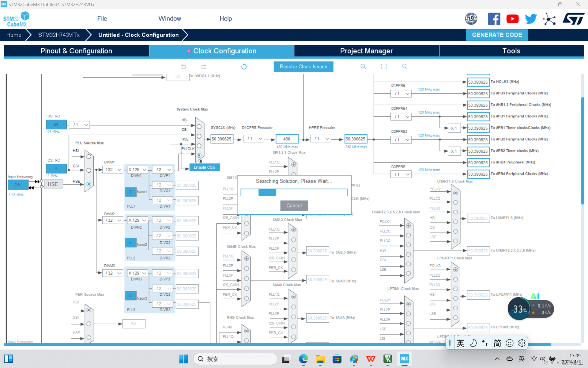Click the HSE input frequency field 25
Image resolution: width=588 pixels, height=368 pixels.
(x=18, y=185)
